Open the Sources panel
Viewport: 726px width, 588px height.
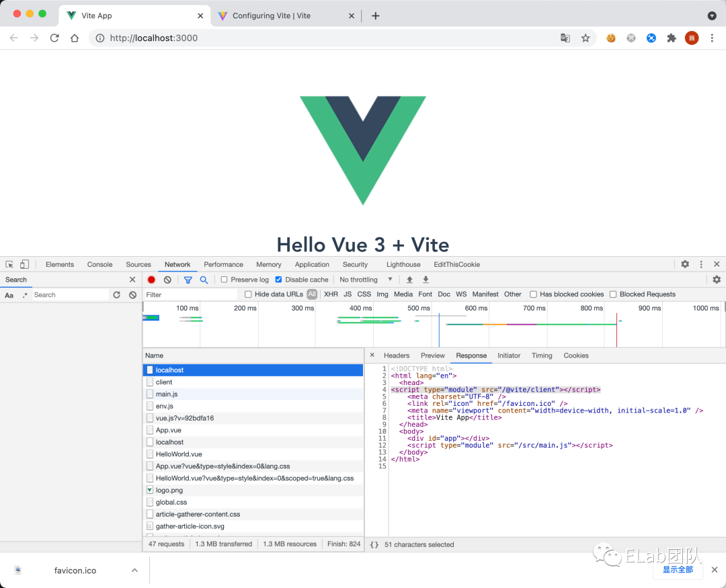[x=138, y=264]
